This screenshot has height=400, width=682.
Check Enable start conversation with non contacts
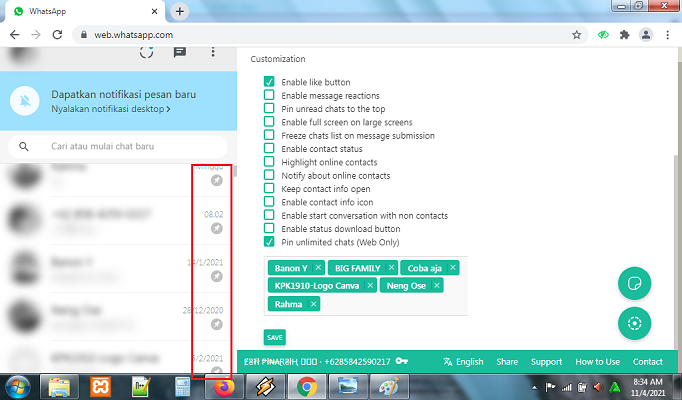(269, 215)
